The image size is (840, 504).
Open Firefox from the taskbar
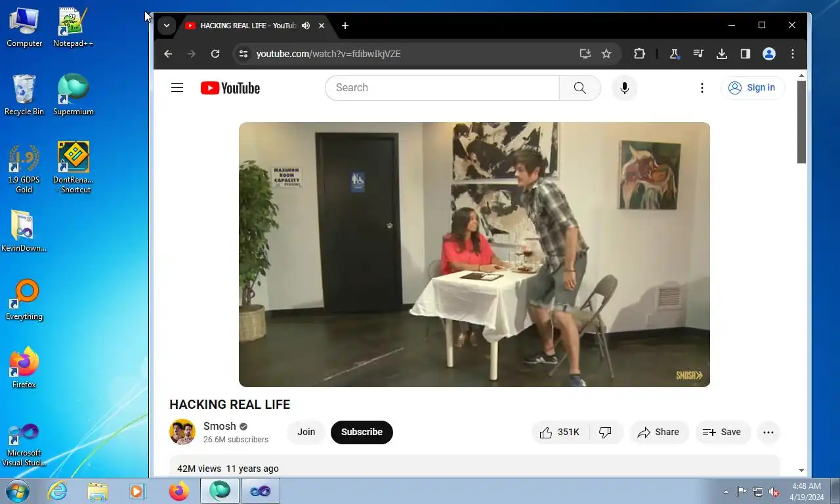(178, 491)
